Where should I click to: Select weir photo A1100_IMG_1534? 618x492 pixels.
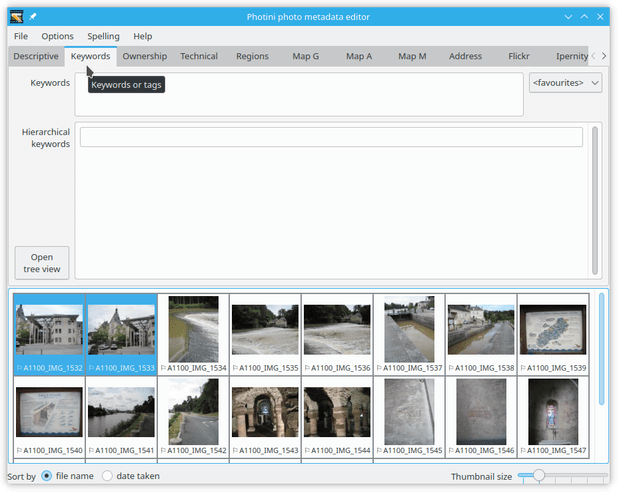194,334
